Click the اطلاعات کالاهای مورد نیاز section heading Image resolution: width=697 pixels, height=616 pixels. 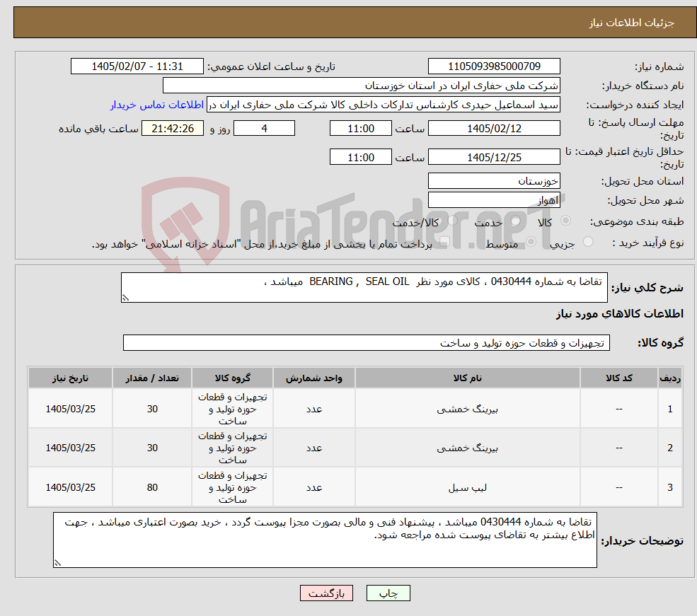coord(619,313)
